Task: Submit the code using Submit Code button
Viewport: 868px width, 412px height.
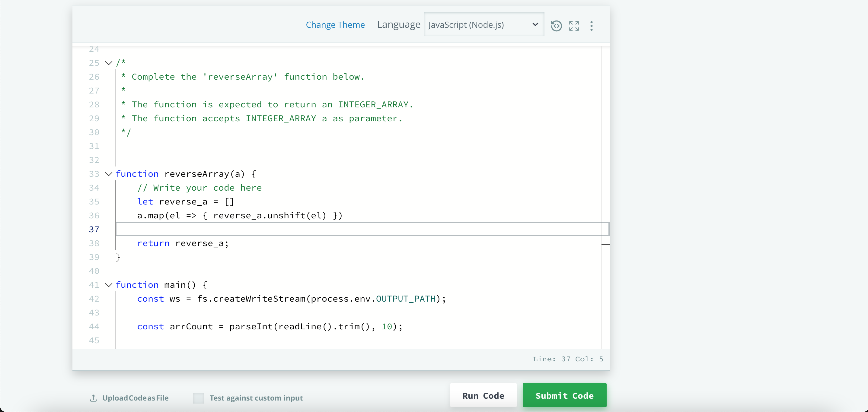Action: coord(564,395)
